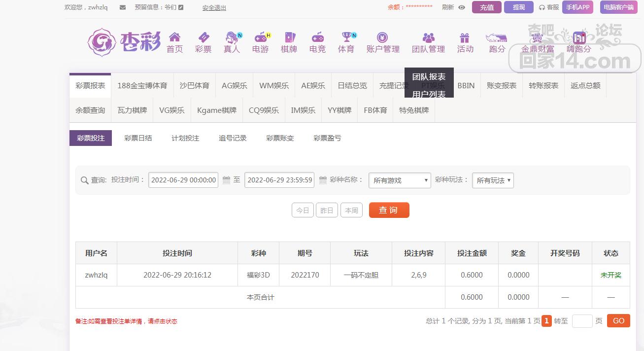Click the edit icon next to 预留信息
This screenshot has height=351, width=644.
[181, 7]
